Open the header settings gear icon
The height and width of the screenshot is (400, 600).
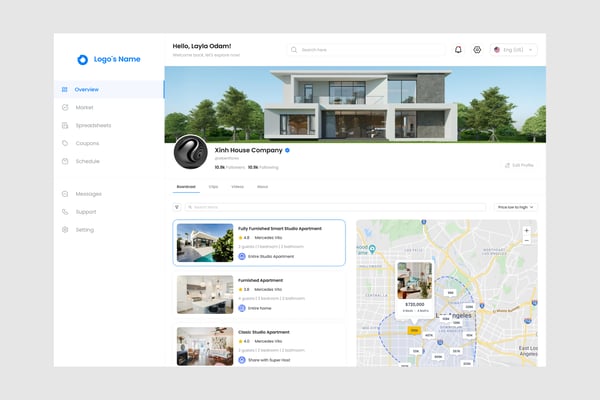[x=477, y=50]
